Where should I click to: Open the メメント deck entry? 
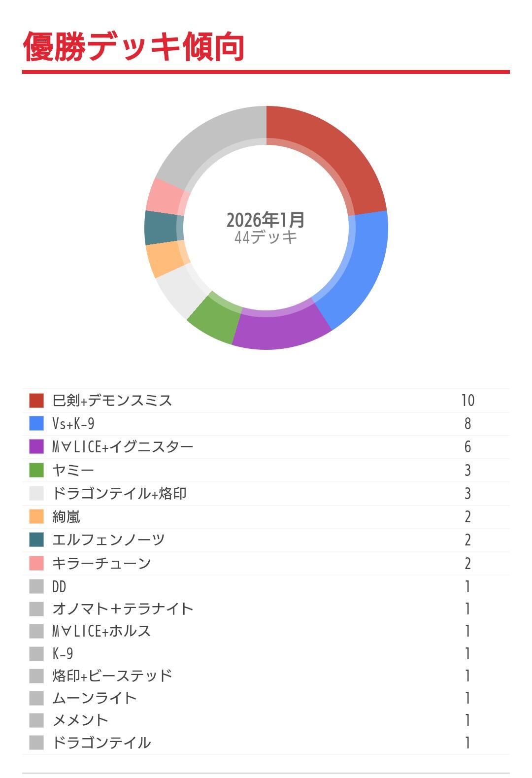pyautogui.click(x=266, y=720)
